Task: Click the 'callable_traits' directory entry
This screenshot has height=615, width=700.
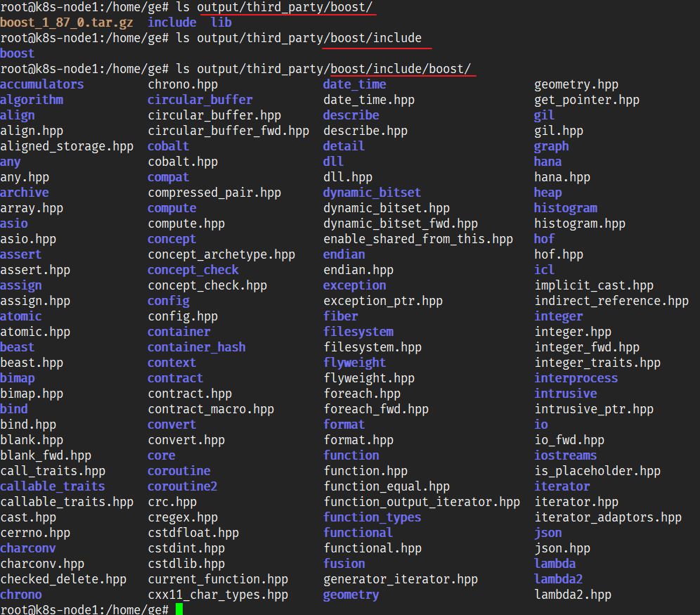Action: 53,486
